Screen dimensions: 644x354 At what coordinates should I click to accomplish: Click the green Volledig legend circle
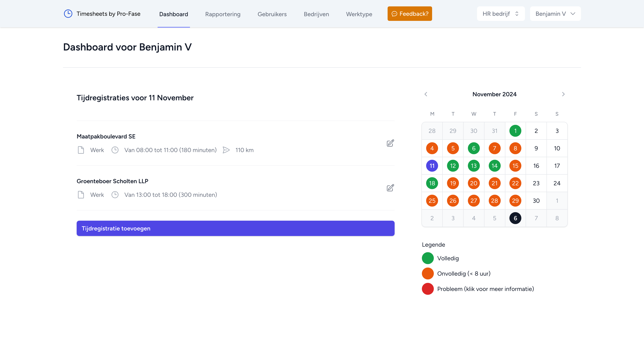tap(427, 258)
